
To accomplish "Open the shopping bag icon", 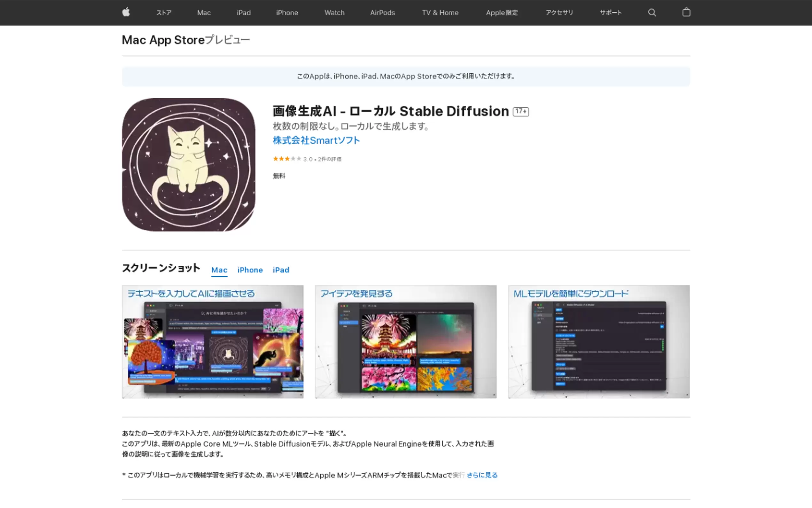I will pyautogui.click(x=686, y=12).
